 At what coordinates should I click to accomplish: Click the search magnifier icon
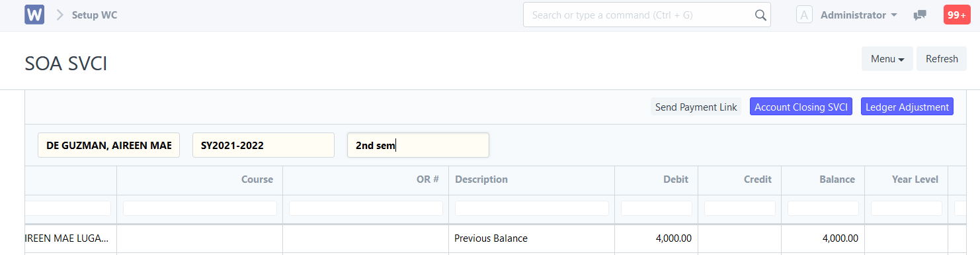(760, 15)
